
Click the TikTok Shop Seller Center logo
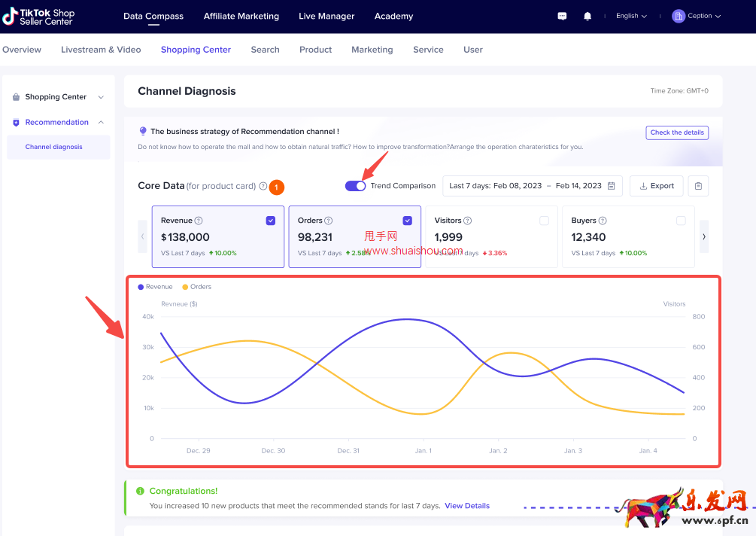(x=38, y=17)
